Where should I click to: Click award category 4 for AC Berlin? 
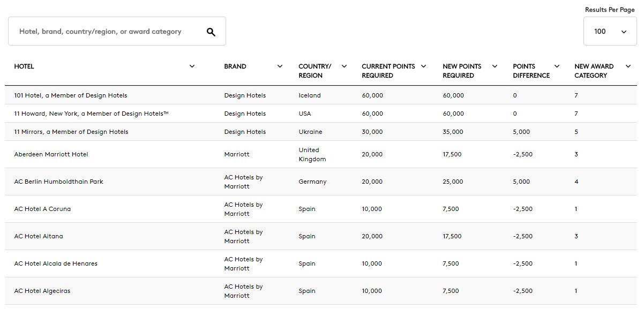[x=576, y=182]
